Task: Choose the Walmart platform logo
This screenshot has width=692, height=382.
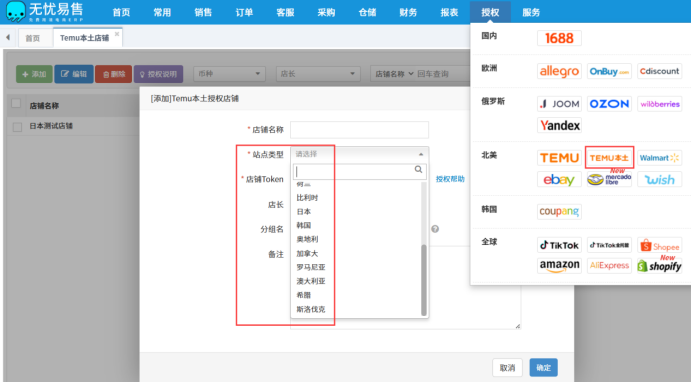Action: coord(659,157)
